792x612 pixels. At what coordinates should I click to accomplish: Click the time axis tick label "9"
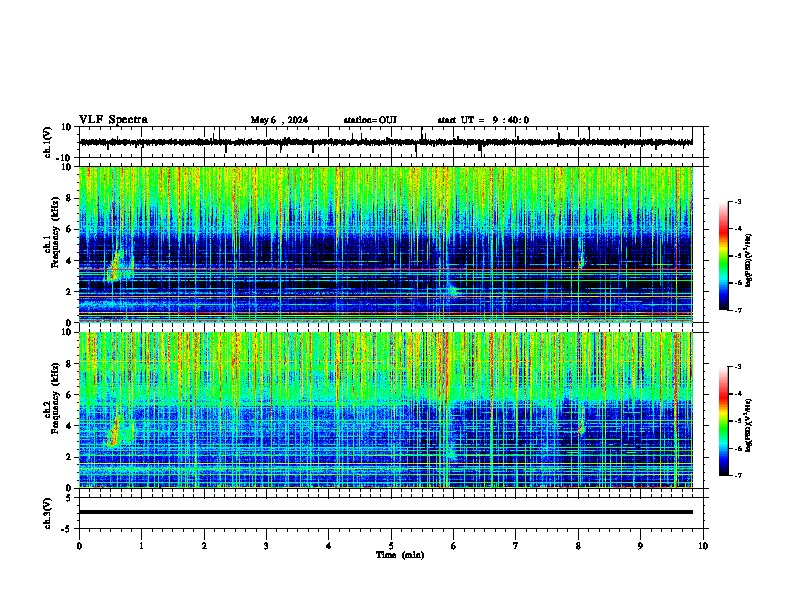(x=640, y=546)
